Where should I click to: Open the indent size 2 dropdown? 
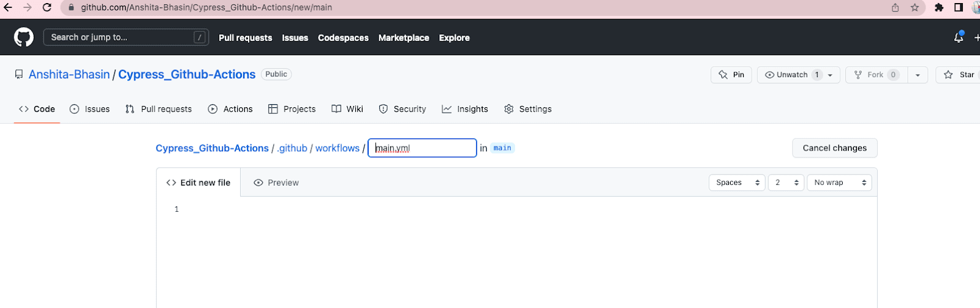786,182
